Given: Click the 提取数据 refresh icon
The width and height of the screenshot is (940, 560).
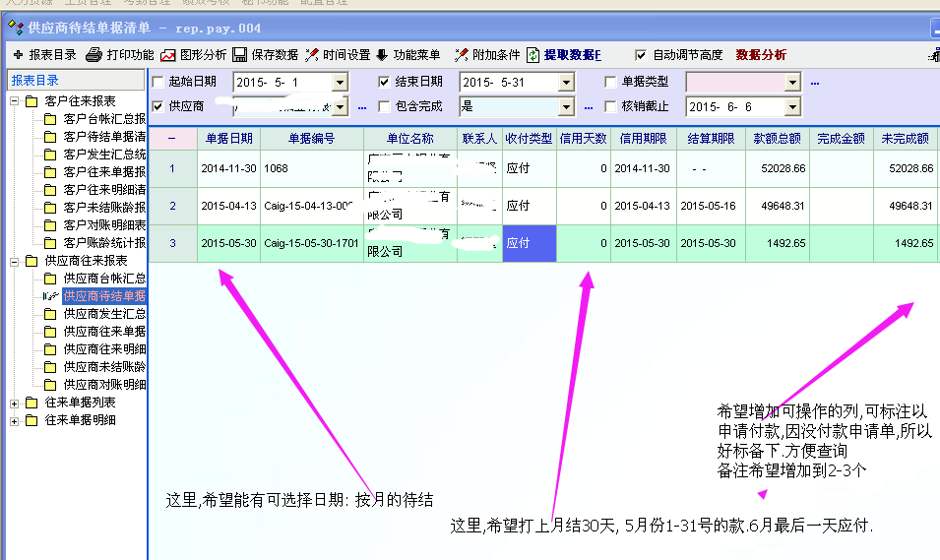Looking at the screenshot, I should (533, 55).
